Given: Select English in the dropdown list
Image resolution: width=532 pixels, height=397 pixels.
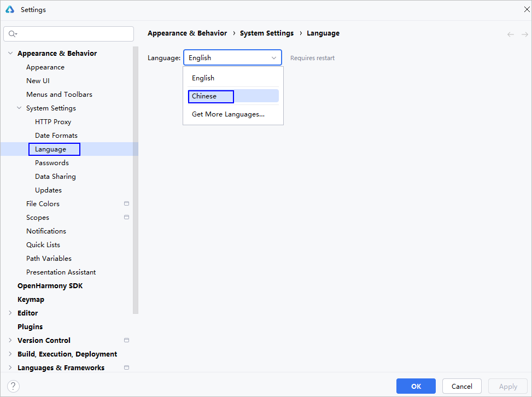Looking at the screenshot, I should click(x=203, y=78).
